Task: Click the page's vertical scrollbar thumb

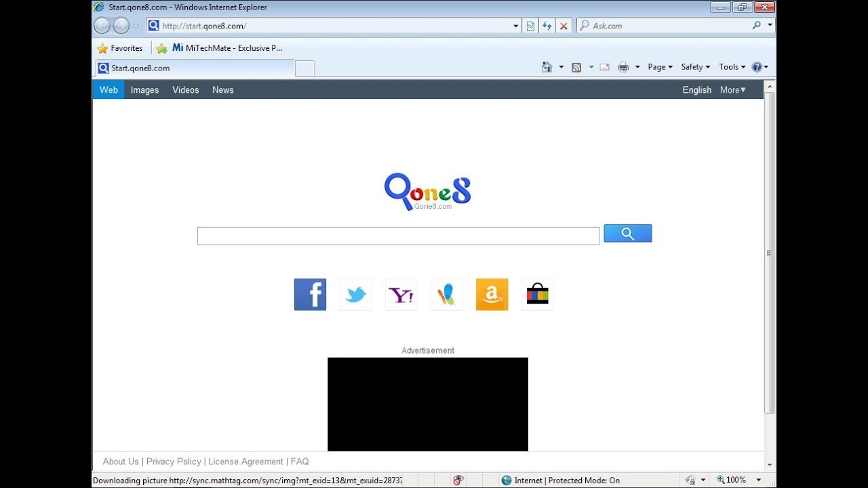Action: [769, 253]
